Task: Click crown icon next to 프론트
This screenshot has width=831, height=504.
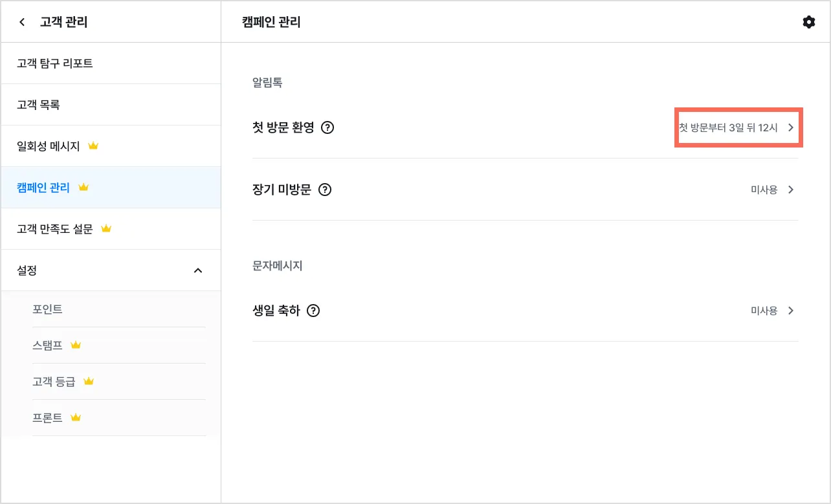Action: (x=76, y=417)
